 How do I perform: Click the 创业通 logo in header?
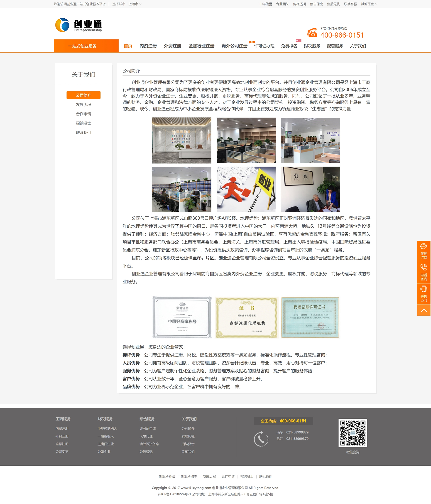tap(78, 25)
